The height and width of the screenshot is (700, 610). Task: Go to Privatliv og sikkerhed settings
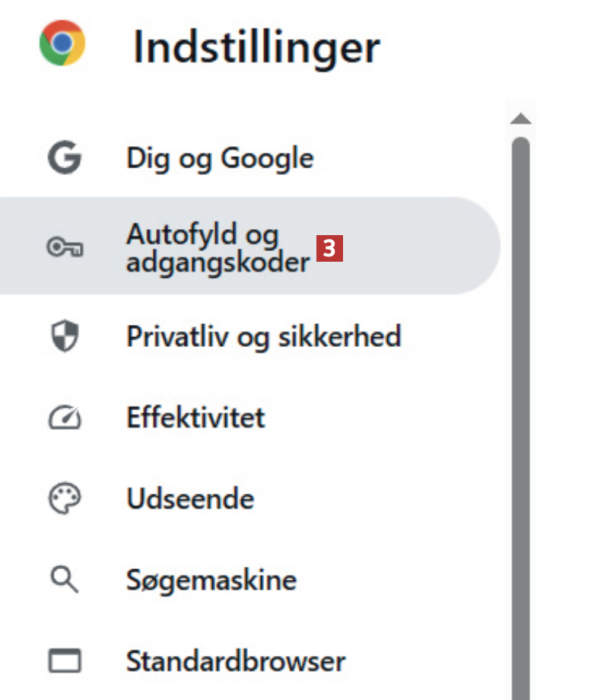[263, 336]
